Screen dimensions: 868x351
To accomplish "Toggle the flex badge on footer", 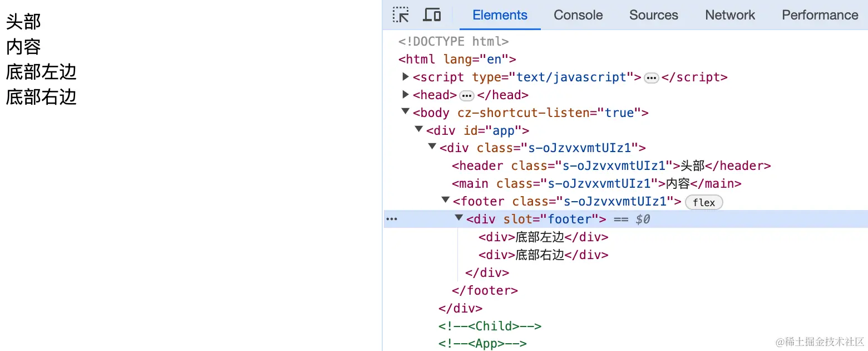I will coord(704,202).
